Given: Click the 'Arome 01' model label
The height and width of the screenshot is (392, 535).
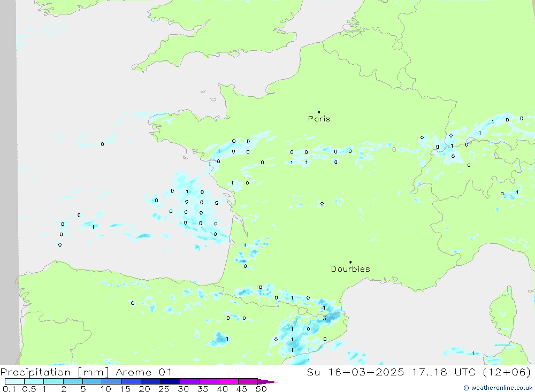Looking at the screenshot, I should point(143,372).
